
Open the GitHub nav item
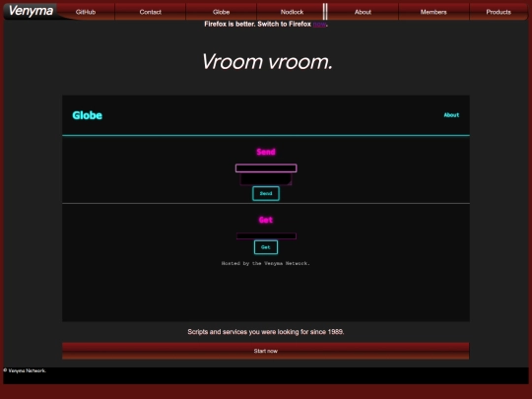tap(86, 12)
